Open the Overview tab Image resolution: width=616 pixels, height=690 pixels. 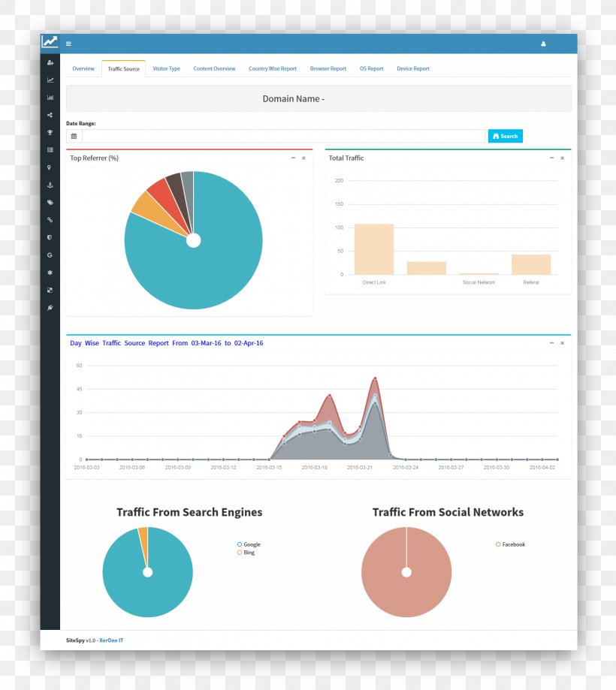(83, 68)
